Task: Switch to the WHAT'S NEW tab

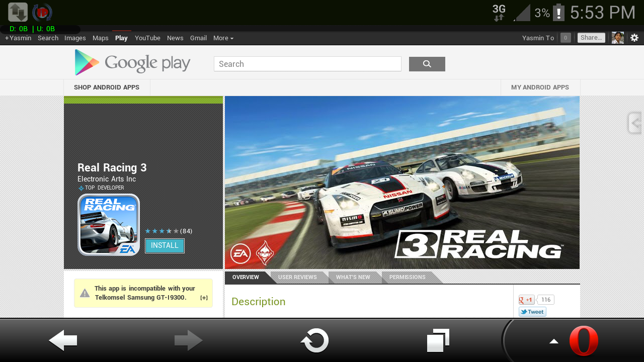Action: coord(353,278)
